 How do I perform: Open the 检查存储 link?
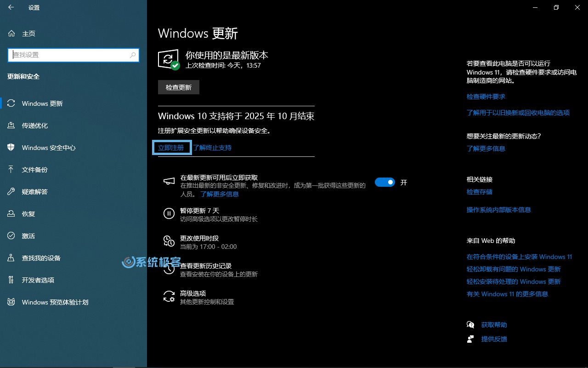pos(480,192)
